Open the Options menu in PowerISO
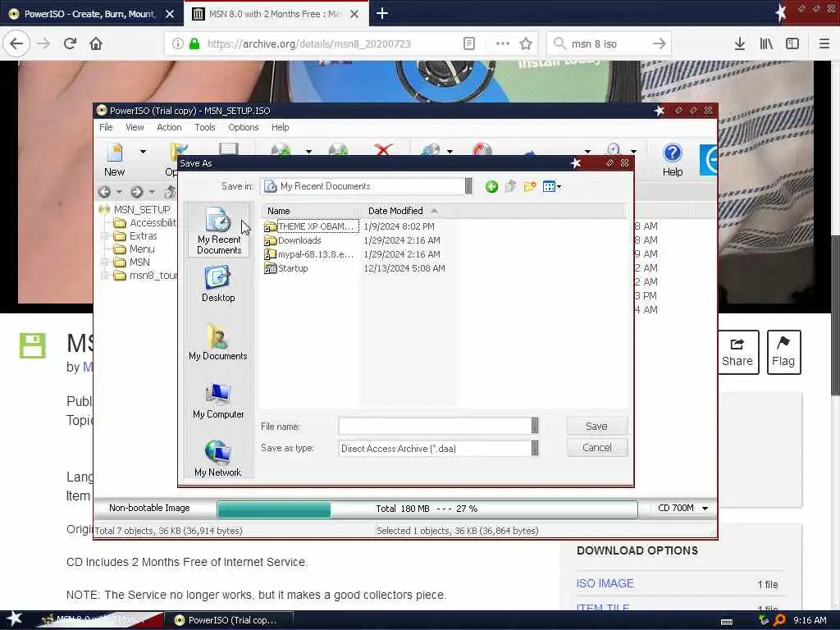Viewport: 840px width, 630px height. coord(243,127)
